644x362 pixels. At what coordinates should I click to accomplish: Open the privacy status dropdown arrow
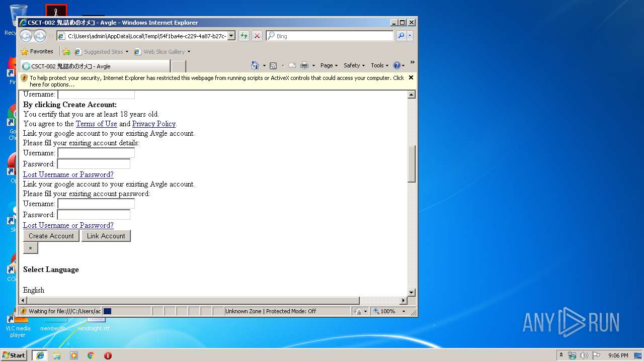365,311
